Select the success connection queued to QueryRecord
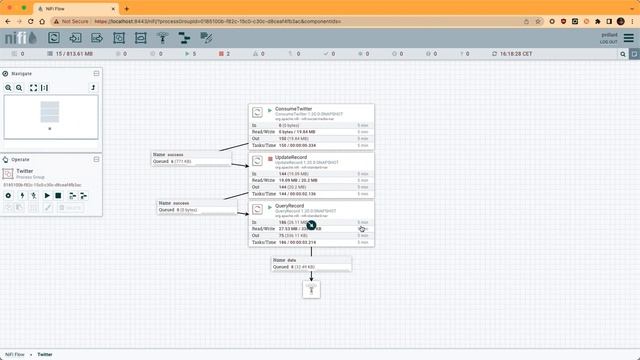This screenshot has width=640, height=360. pos(197,207)
